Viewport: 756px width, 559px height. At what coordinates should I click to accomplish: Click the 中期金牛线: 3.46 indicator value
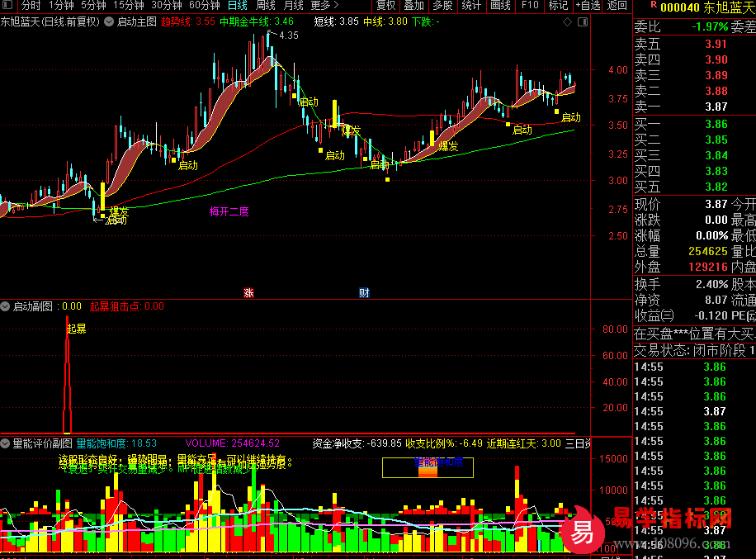coord(257,21)
